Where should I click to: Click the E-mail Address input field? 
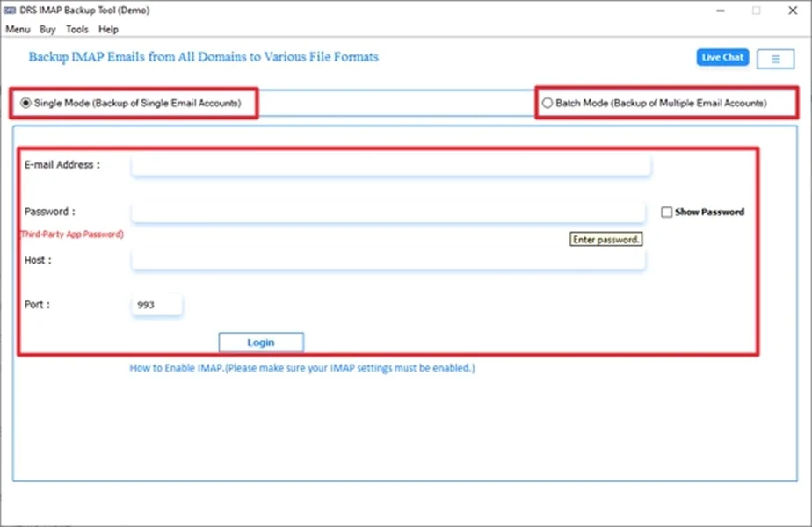pyautogui.click(x=389, y=164)
